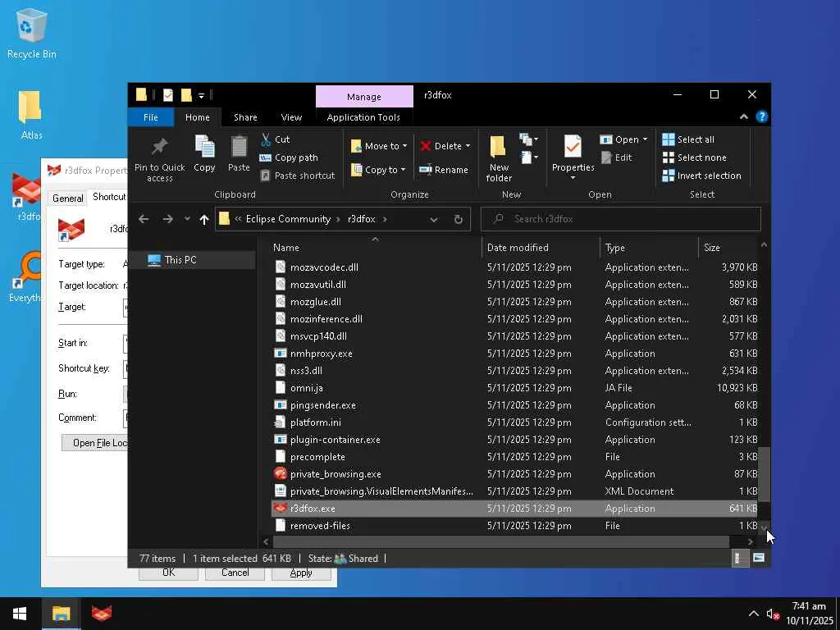This screenshot has height=630, width=840.
Task: Click the Copy ribbon icon
Action: 204,147
